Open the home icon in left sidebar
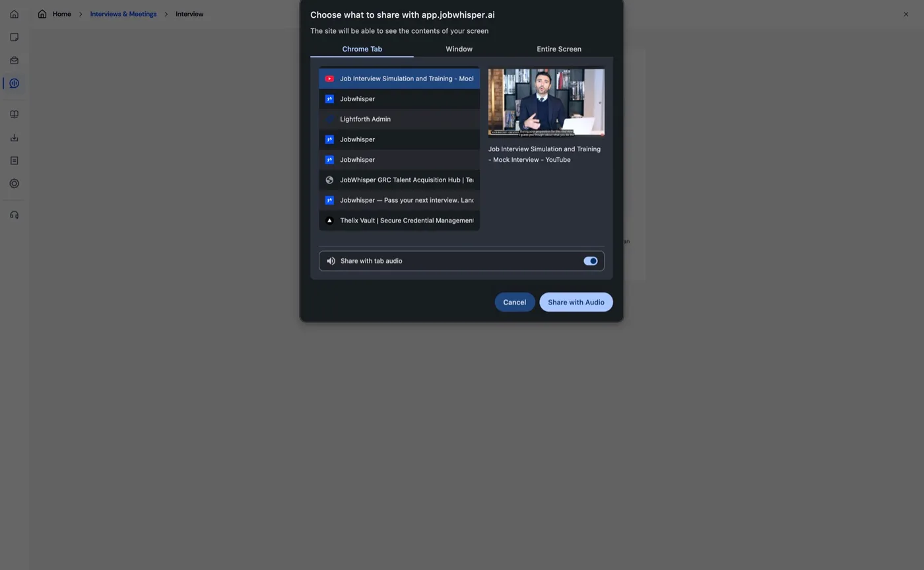 coord(14,14)
